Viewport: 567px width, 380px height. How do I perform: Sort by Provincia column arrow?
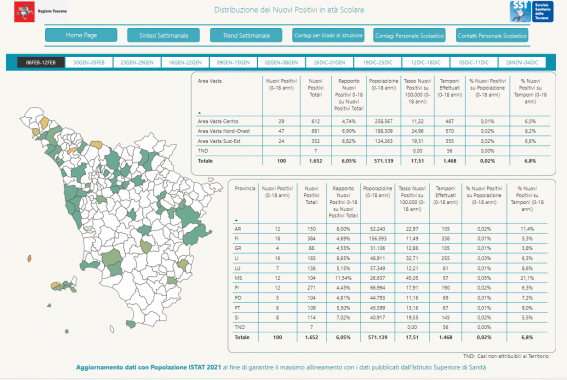pyautogui.click(x=236, y=220)
